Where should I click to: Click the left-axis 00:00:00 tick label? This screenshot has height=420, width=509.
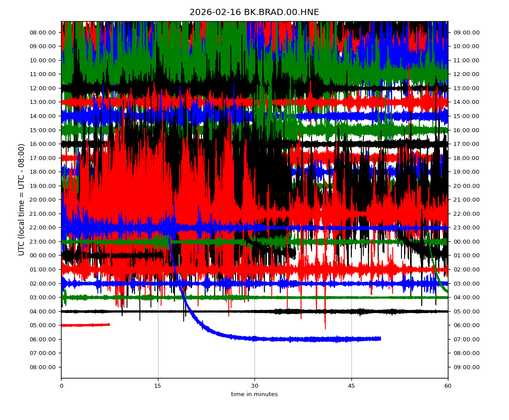point(43,255)
